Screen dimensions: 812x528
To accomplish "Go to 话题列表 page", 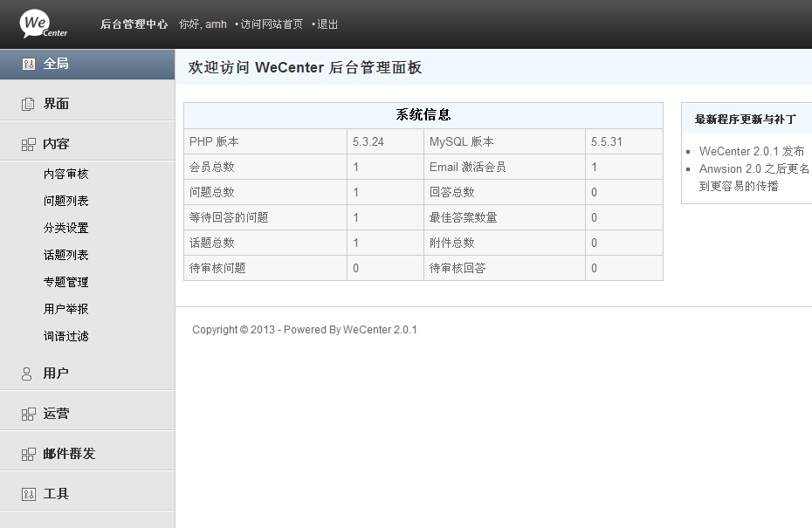I will (66, 256).
